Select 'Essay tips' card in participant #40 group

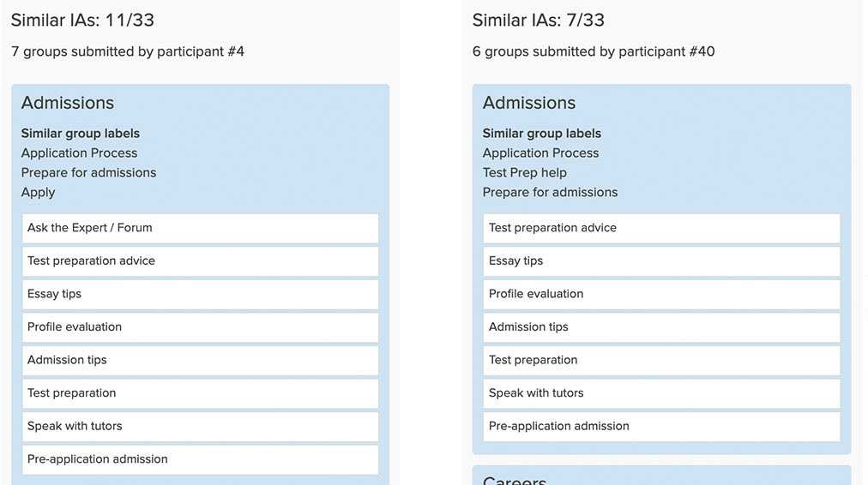pos(661,261)
